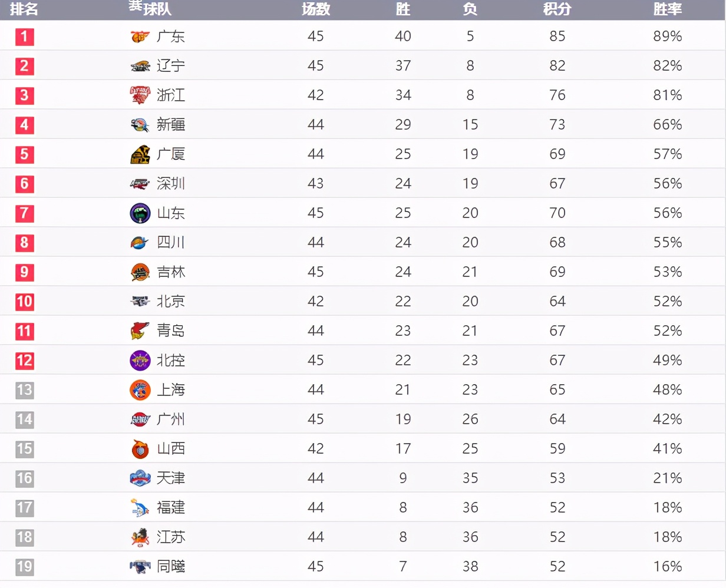This screenshot has height=588, width=726.
Task: Click the red rank 1 badge
Action: (x=25, y=37)
